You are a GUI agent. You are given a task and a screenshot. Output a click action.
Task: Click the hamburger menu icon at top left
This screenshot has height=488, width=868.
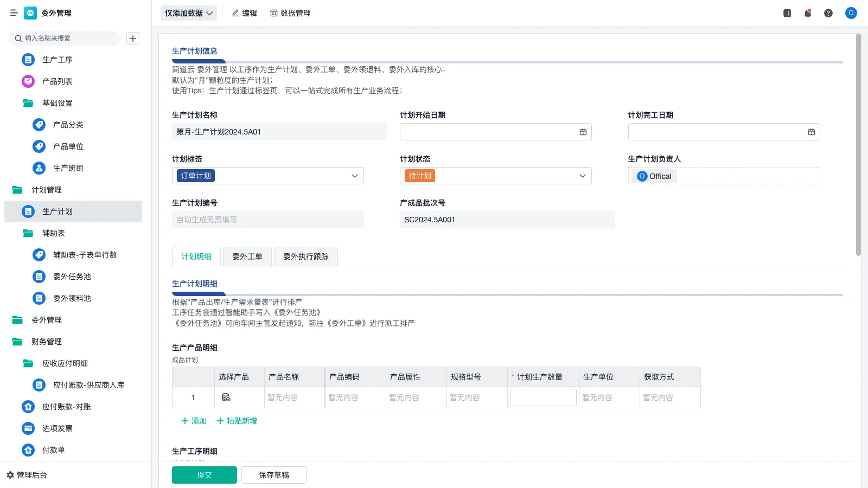(x=14, y=13)
